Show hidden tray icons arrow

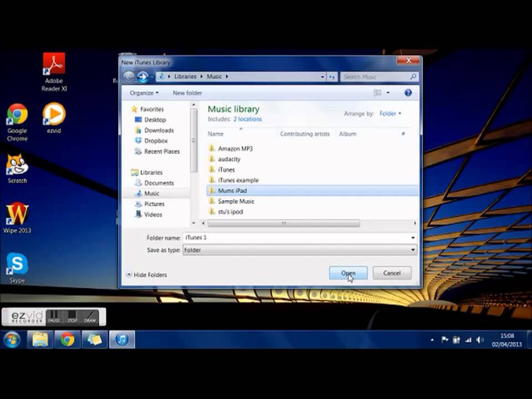point(432,340)
